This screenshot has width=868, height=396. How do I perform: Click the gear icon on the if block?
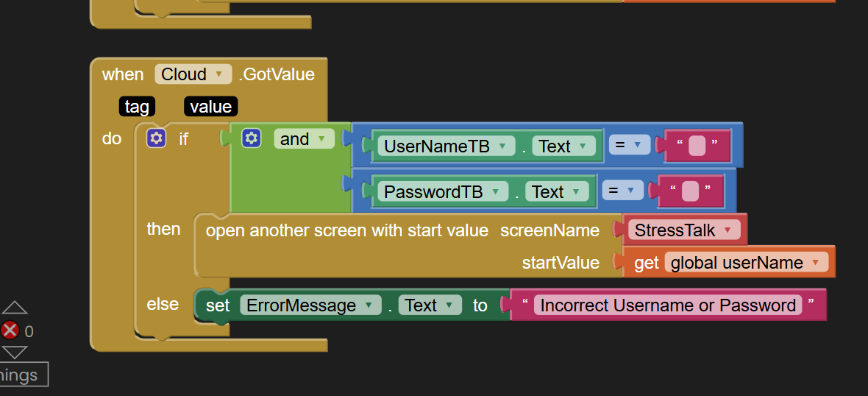coord(156,138)
